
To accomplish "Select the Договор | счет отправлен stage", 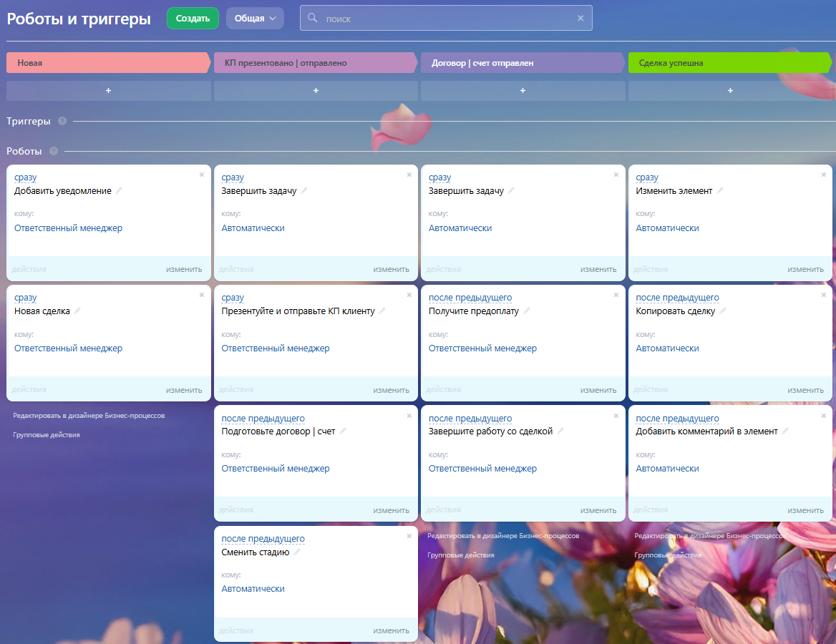I will [522, 63].
